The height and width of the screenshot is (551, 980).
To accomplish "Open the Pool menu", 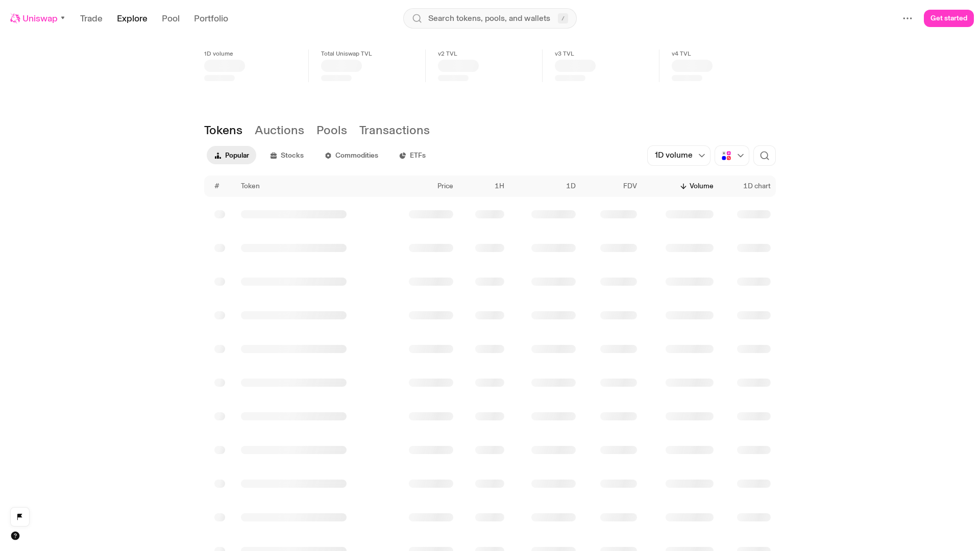I will point(170,18).
